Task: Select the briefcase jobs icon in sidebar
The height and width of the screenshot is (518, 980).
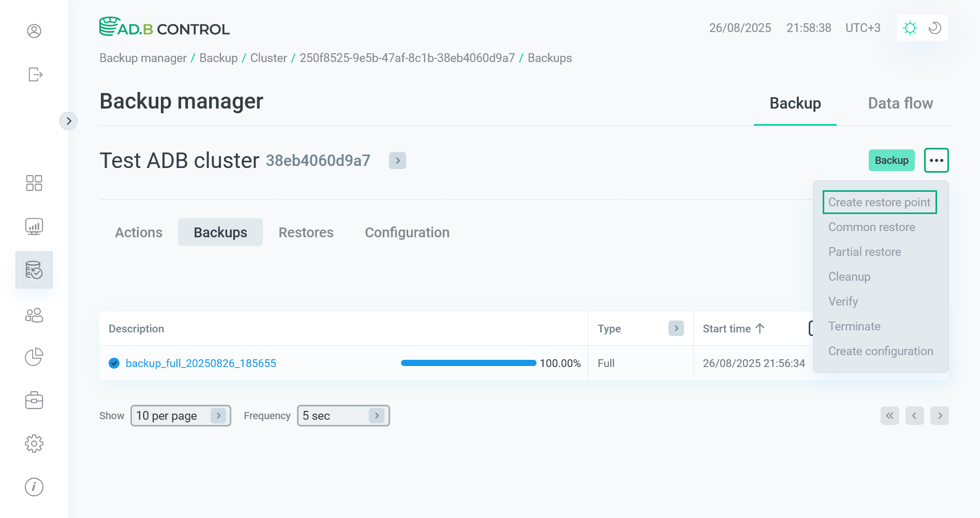Action: [x=34, y=400]
